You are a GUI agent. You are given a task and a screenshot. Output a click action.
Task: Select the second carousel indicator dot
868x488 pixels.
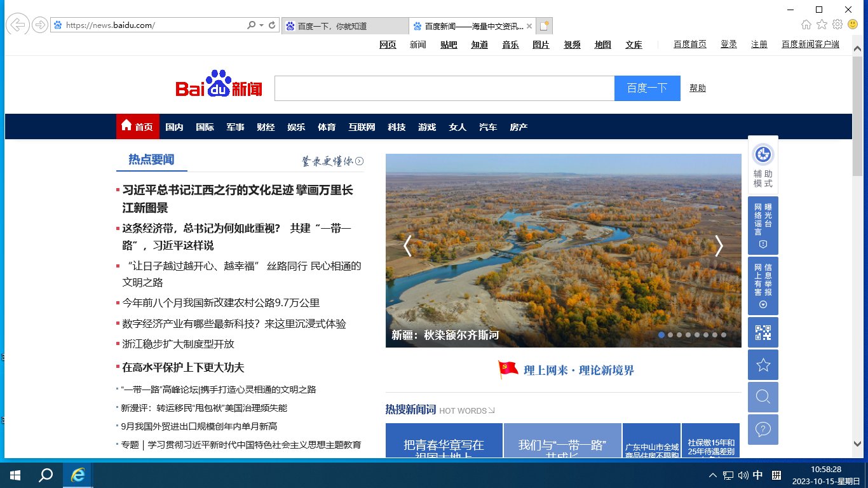[669, 334]
